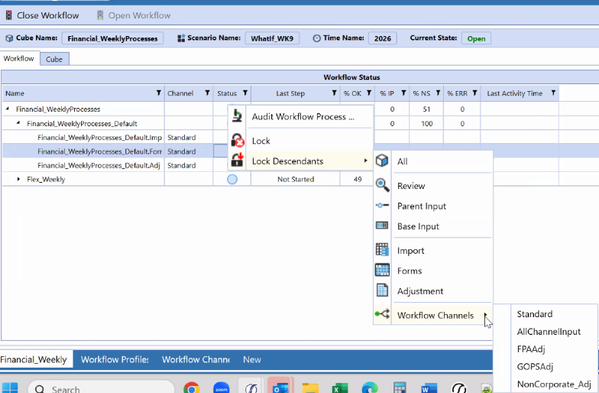Open the Last Step column filter
The width and height of the screenshot is (599, 393).
click(334, 93)
